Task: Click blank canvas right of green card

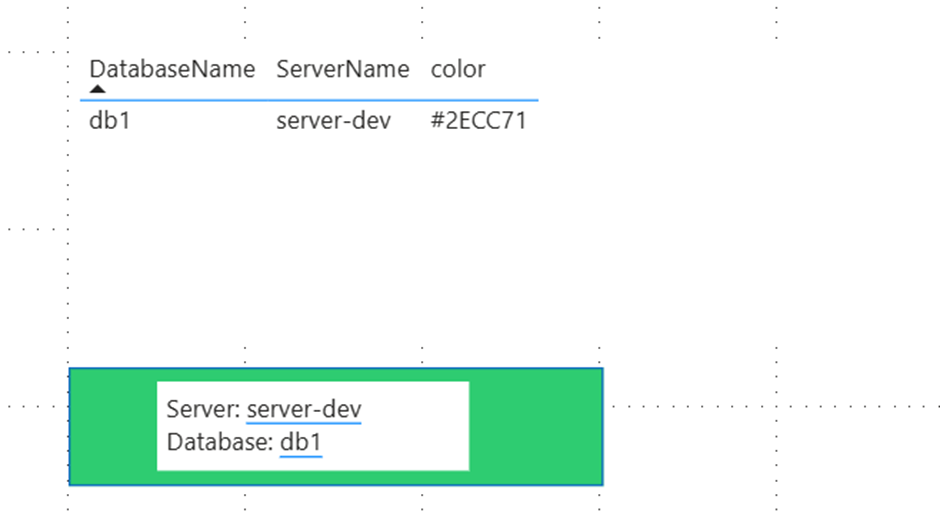Action: point(770,450)
